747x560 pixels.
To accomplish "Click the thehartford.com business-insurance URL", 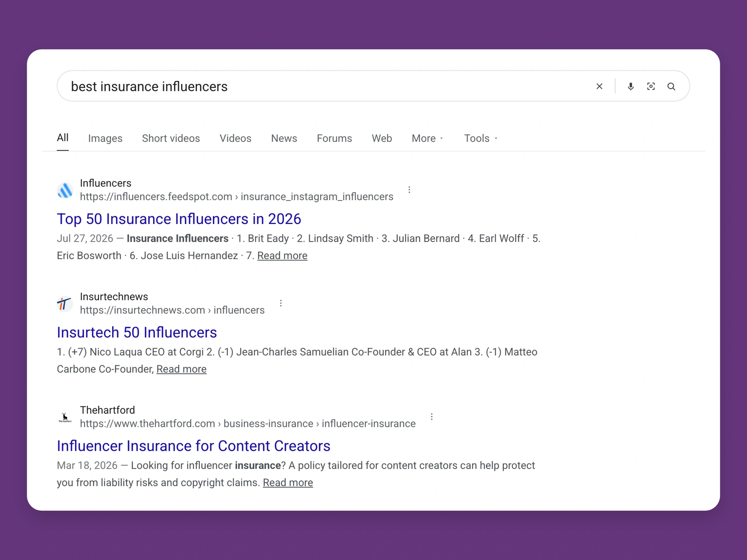I will pyautogui.click(x=247, y=424).
